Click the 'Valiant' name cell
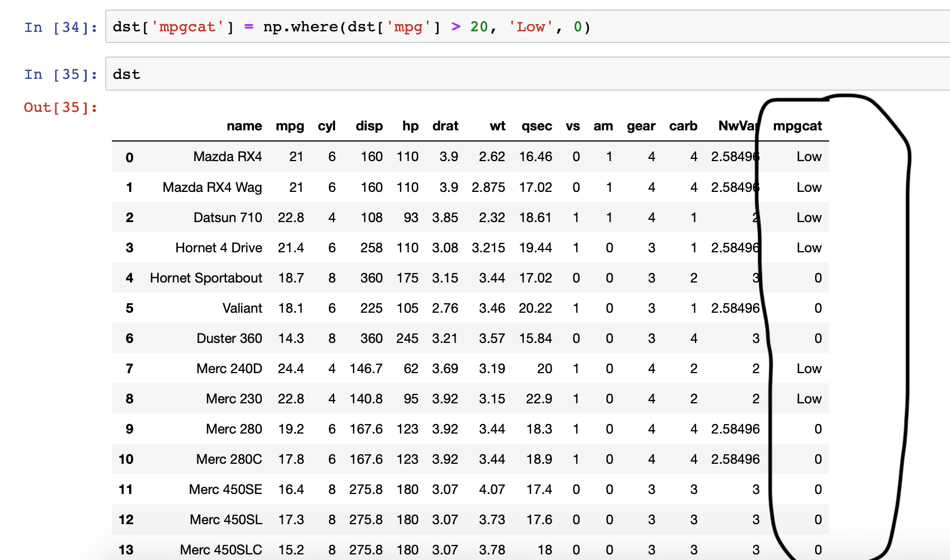The width and height of the screenshot is (950, 560). [x=242, y=308]
